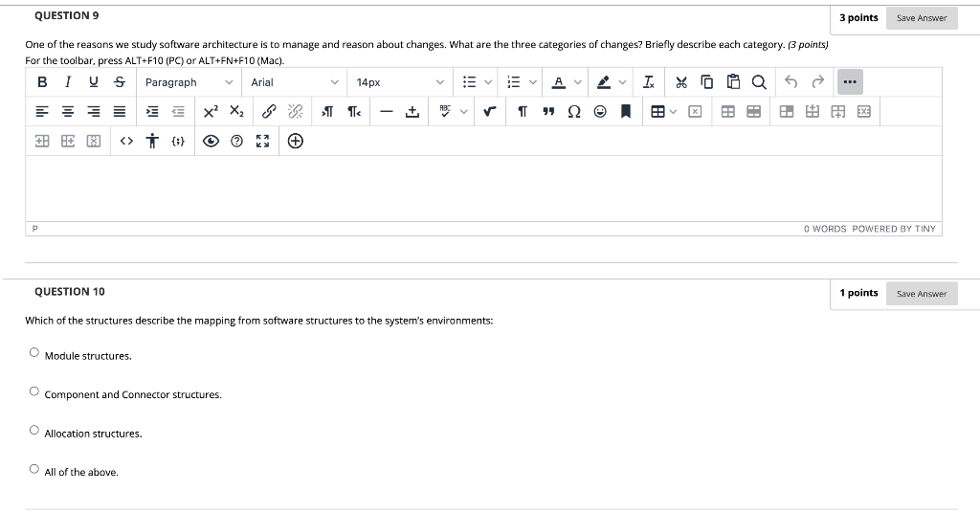980x513 pixels.
Task: Show non-printable paragraph marks
Action: coord(523,111)
